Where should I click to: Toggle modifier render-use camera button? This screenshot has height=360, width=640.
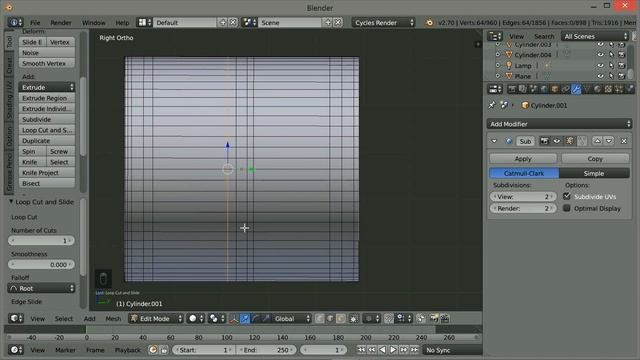[x=544, y=141]
